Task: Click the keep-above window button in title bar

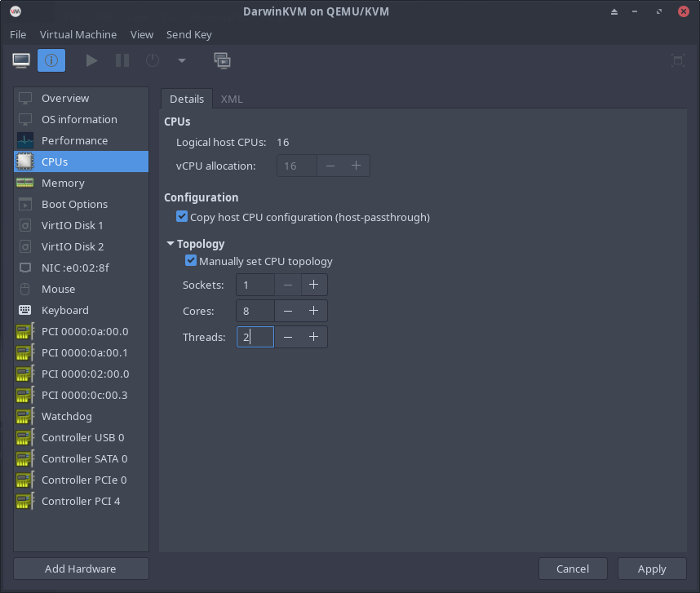Action: (614, 11)
